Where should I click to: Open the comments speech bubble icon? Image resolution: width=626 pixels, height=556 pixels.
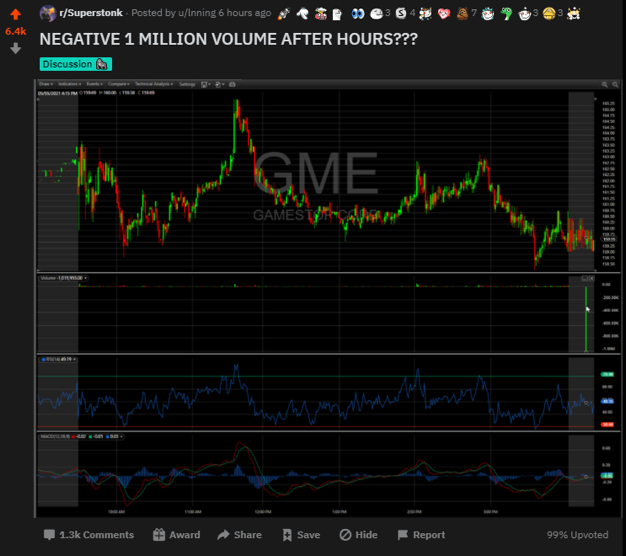click(49, 535)
